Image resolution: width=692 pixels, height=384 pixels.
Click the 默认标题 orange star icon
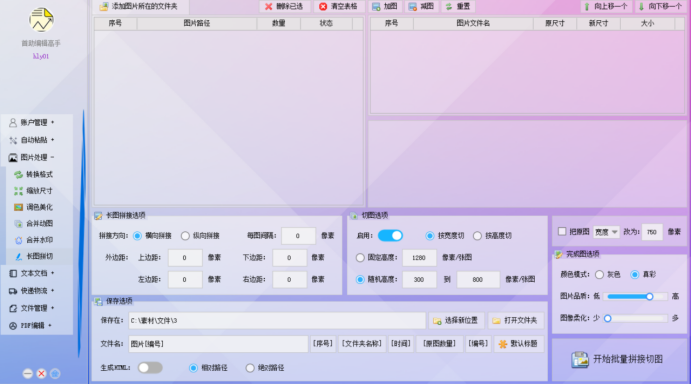(503, 344)
